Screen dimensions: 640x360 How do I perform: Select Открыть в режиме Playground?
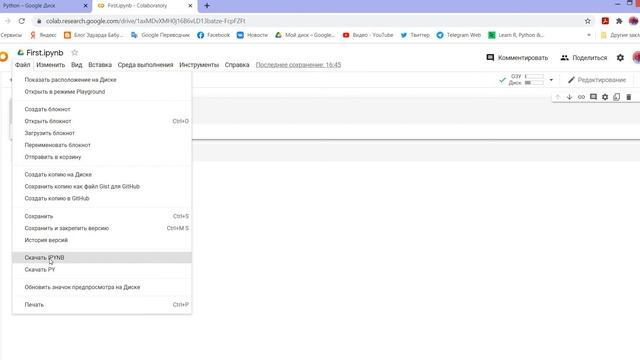(102, 92)
